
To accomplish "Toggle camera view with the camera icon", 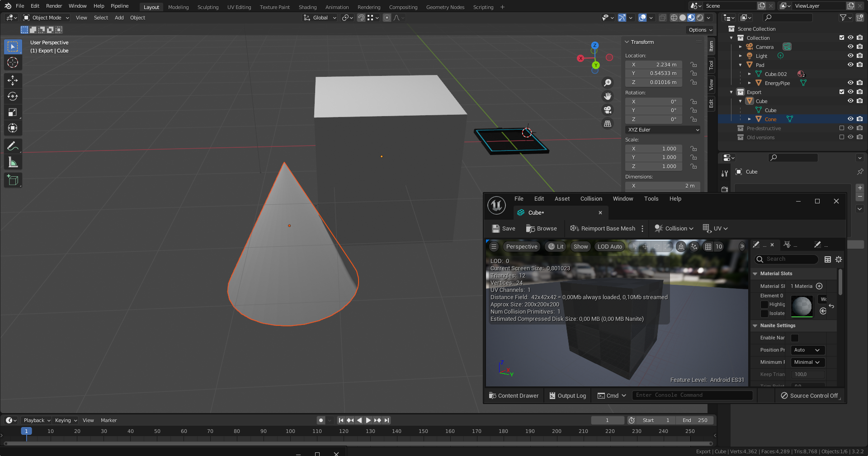I will (608, 110).
